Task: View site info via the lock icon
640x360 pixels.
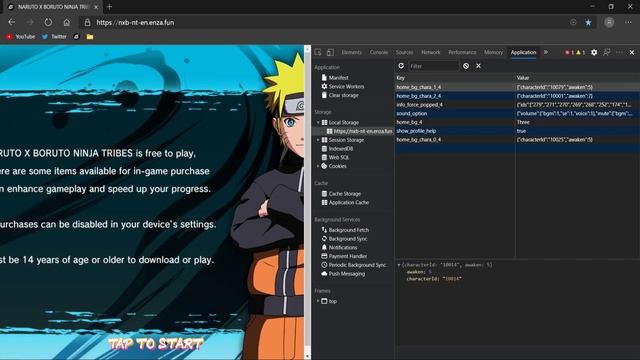Action: click(87, 22)
